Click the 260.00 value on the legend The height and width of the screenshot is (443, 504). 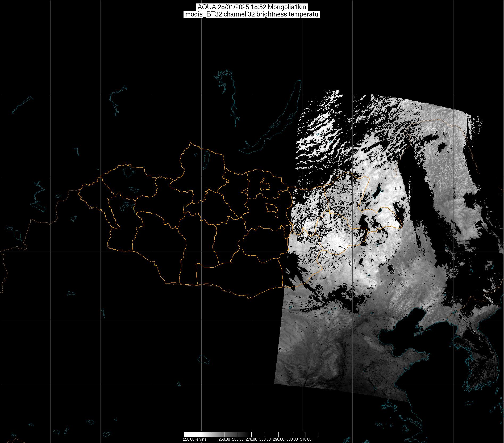pos(238,439)
